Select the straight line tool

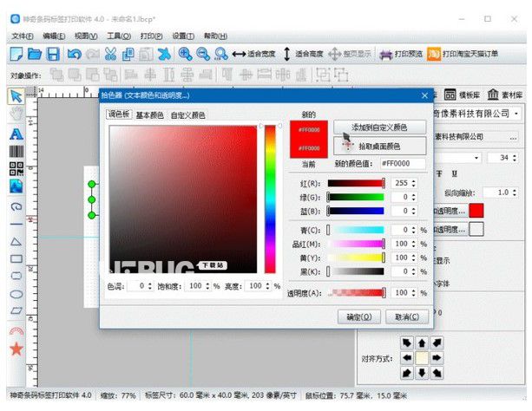pyautogui.click(x=16, y=225)
